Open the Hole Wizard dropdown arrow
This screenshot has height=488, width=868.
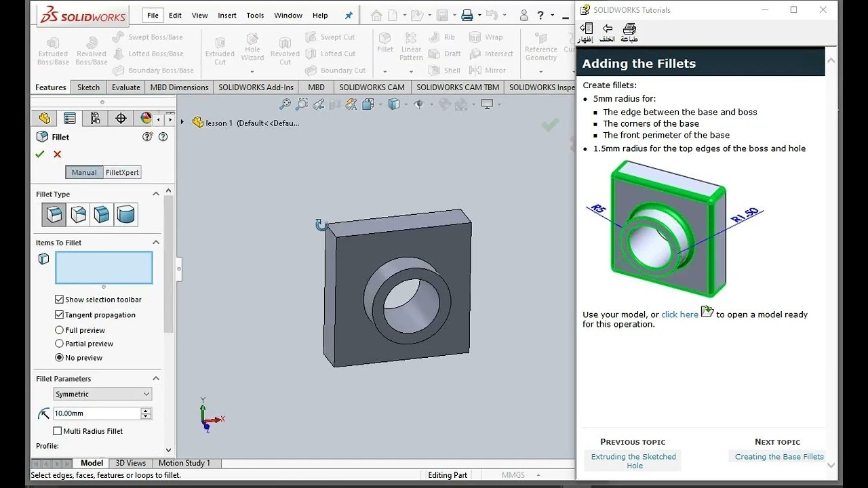(252, 71)
